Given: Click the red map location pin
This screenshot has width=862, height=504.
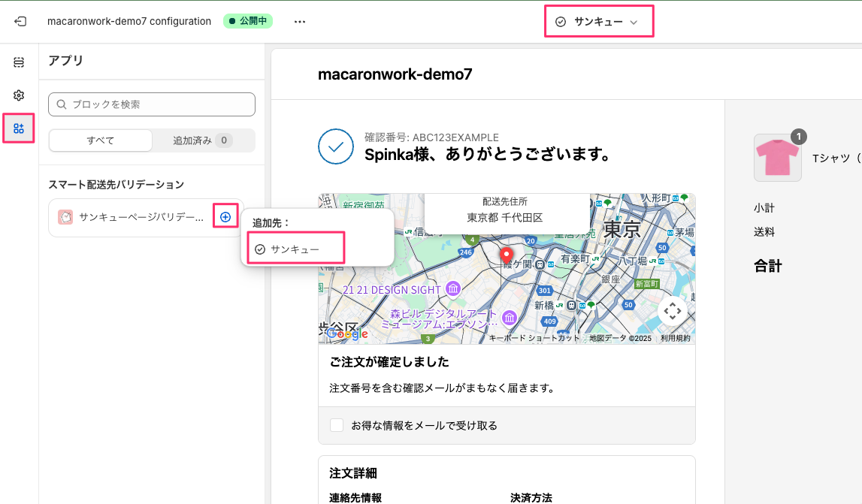Looking at the screenshot, I should pyautogui.click(x=507, y=255).
